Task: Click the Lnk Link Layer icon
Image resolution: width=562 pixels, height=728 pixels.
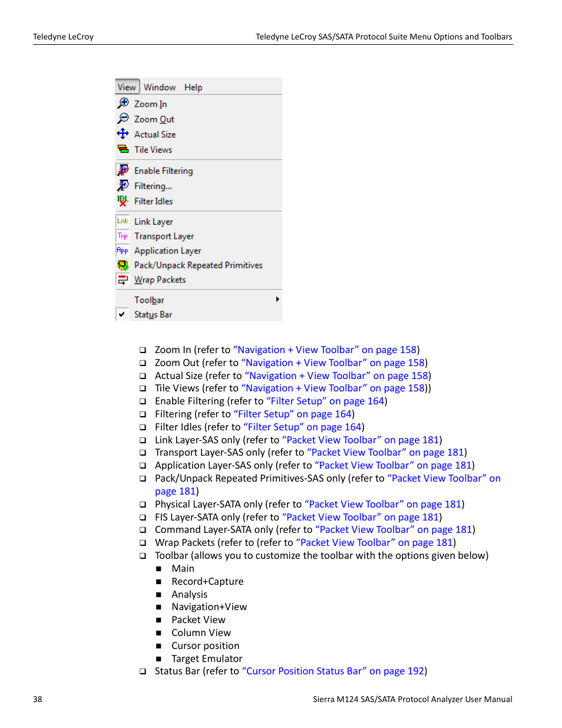Action: coord(123,221)
